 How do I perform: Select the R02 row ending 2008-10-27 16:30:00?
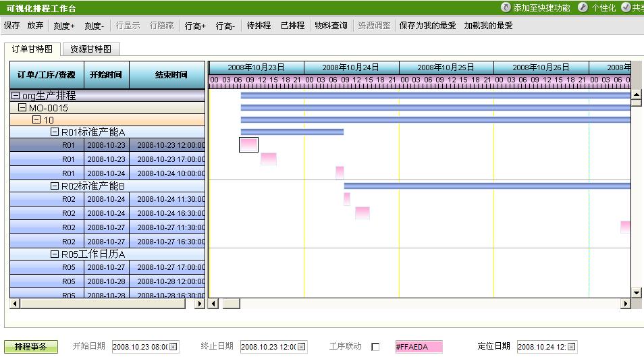tap(107, 241)
